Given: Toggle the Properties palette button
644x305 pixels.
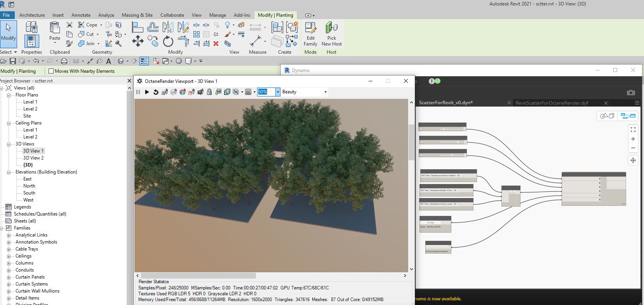Looking at the screenshot, I should pyautogui.click(x=31, y=41).
